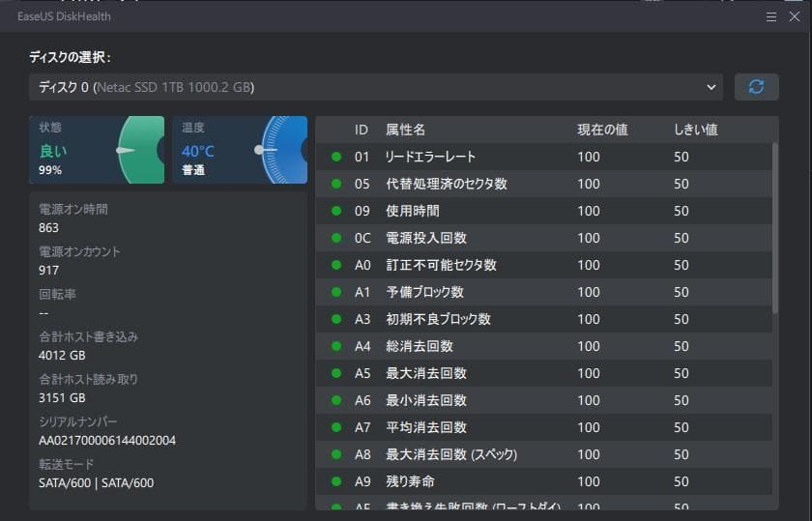812x521 pixels.
Task: Click the refresh disk info icon
Action: tap(756, 87)
